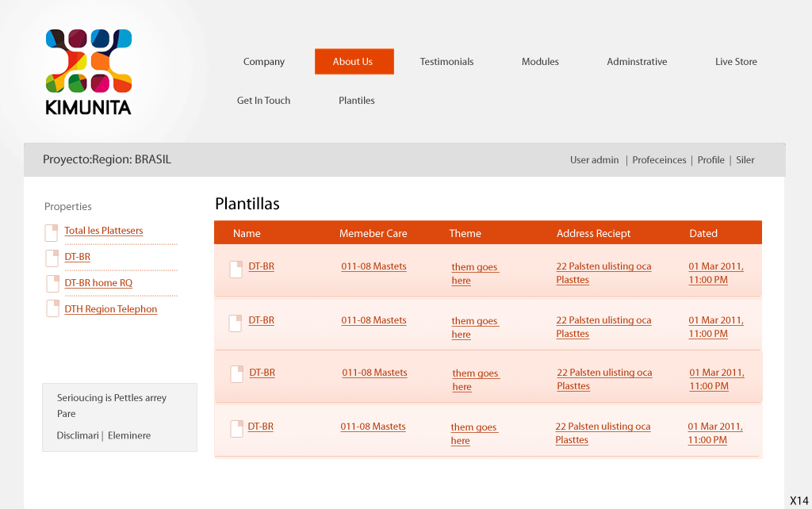
Task: Click 'them goes here' in second row
Action: tap(475, 327)
